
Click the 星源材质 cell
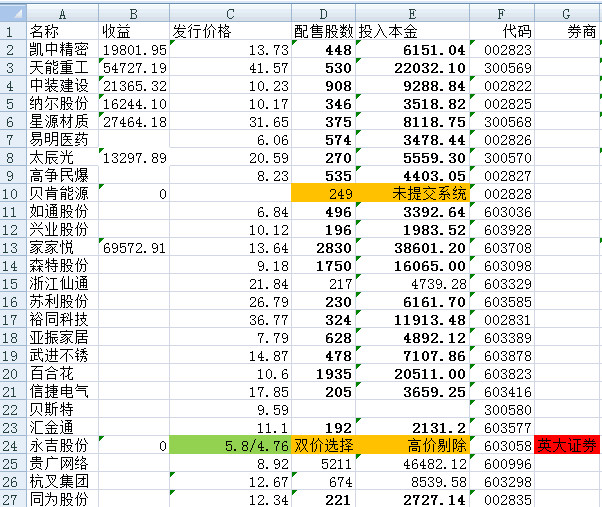coord(63,122)
